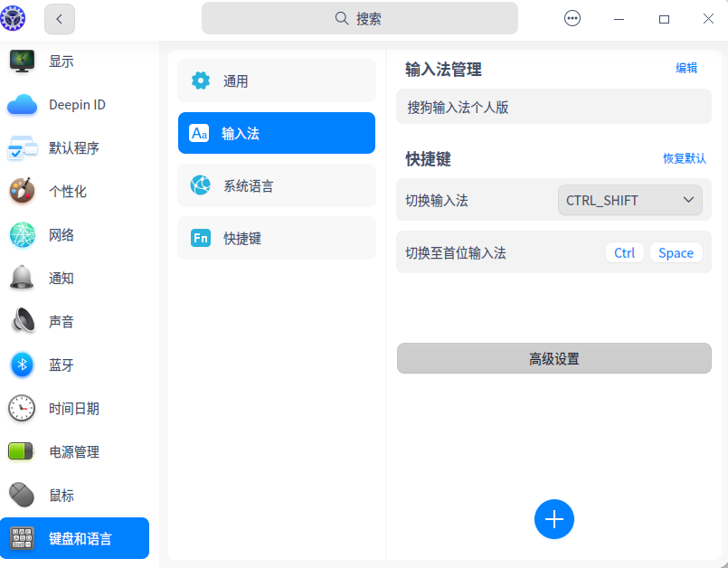Click the blue plus add button

click(x=554, y=519)
